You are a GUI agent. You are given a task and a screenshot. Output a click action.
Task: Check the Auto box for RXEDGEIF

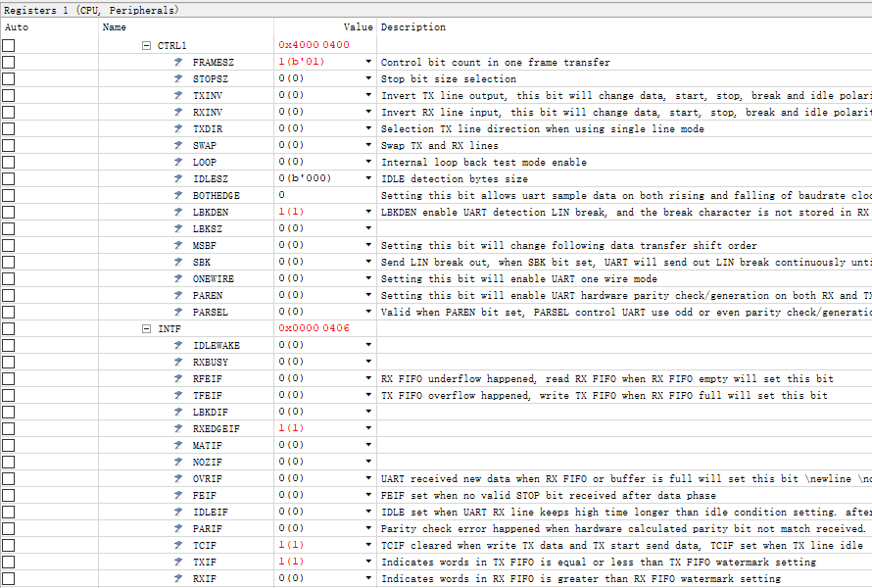(x=9, y=428)
